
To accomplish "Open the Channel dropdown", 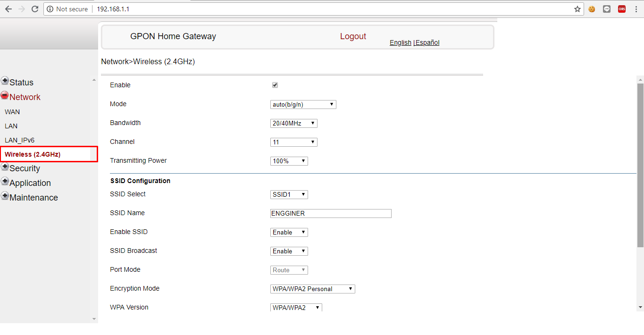I will [293, 142].
